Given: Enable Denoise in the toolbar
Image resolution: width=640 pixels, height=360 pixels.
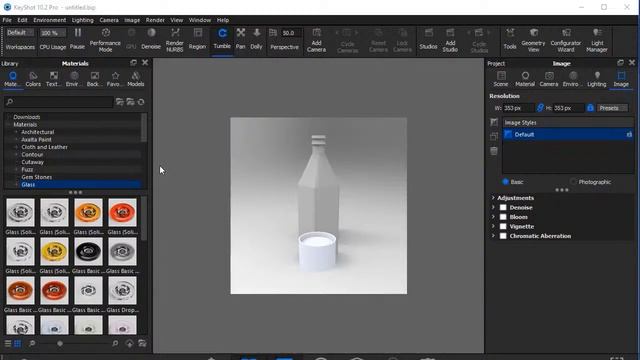Looking at the screenshot, I should pyautogui.click(x=151, y=39).
